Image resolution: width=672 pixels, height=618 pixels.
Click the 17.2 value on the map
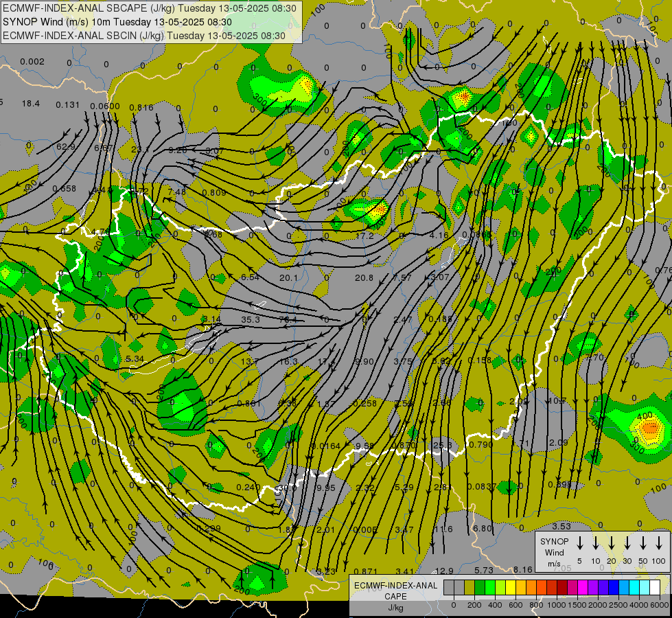tap(364, 236)
